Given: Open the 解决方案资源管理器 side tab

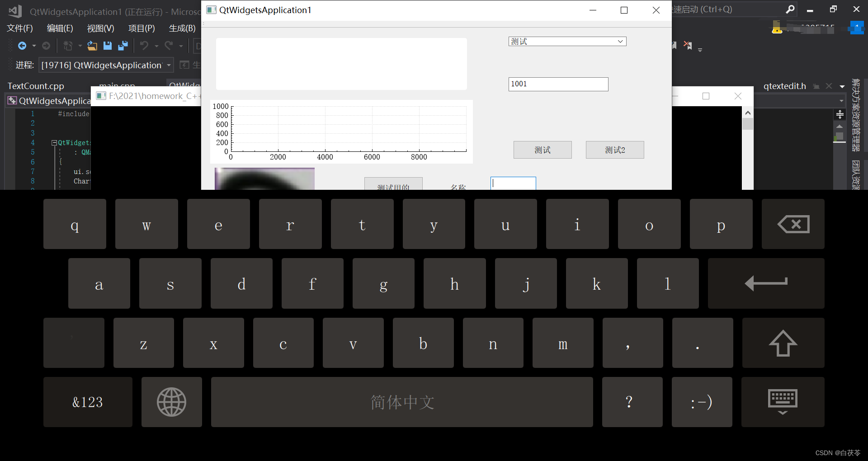Looking at the screenshot, I should tap(858, 115).
